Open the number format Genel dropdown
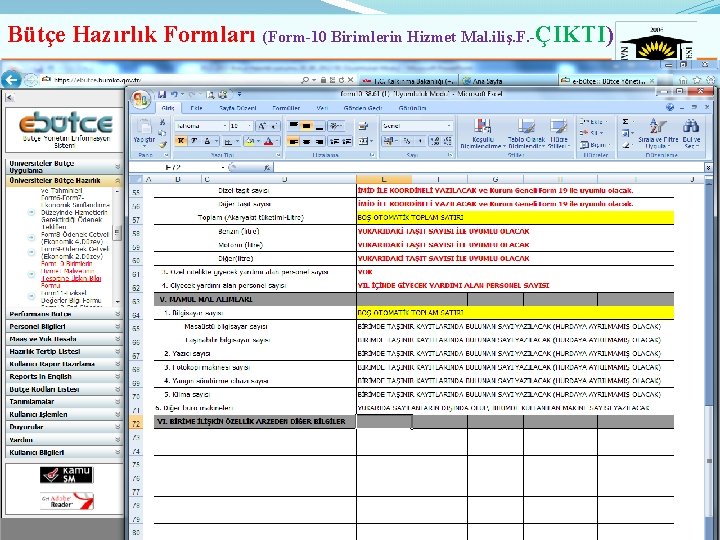 (417, 126)
